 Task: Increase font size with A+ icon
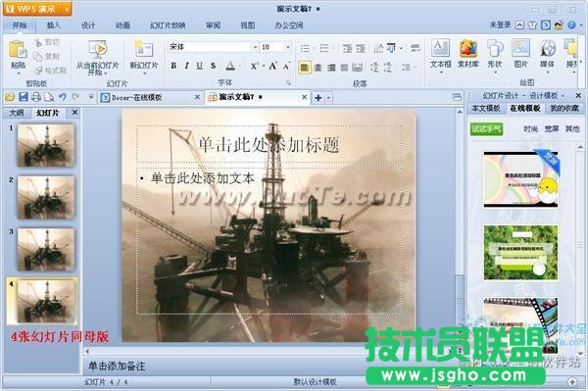tap(273, 66)
